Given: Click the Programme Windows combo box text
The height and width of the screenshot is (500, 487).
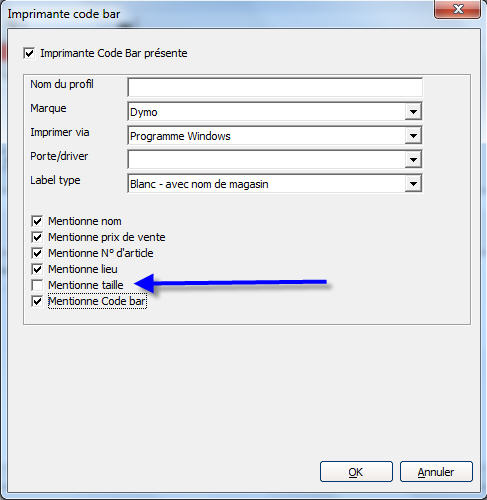Looking at the screenshot, I should click(x=180, y=136).
